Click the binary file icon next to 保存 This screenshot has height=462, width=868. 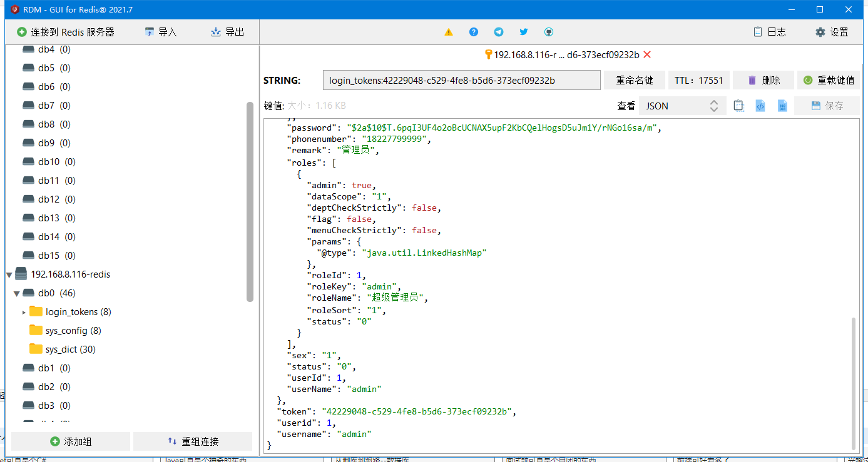click(782, 106)
